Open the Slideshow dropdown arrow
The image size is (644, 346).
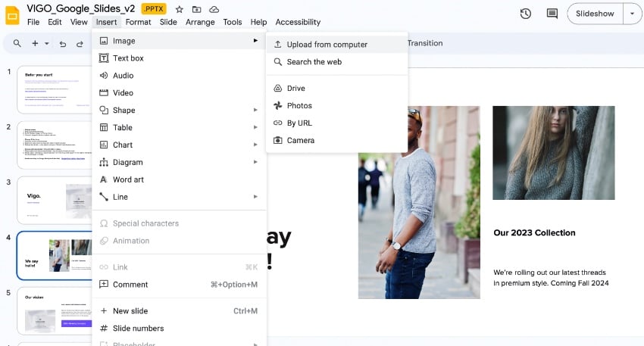click(632, 14)
